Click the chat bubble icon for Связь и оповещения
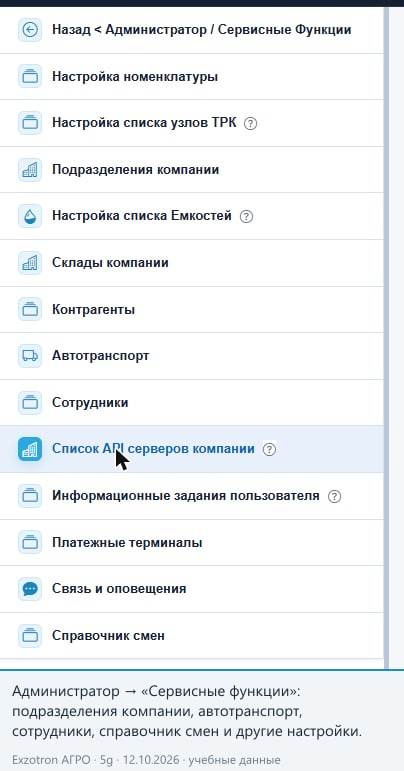The height and width of the screenshot is (771, 404). [30, 589]
